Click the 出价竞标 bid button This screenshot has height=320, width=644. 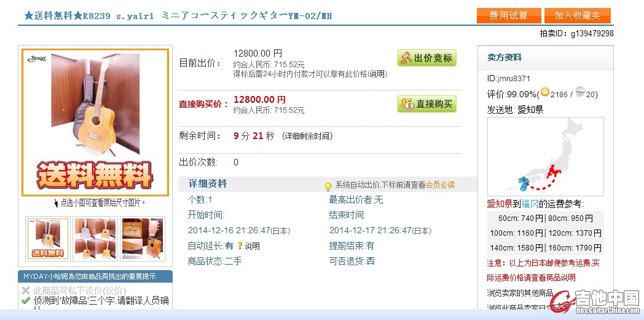[426, 58]
